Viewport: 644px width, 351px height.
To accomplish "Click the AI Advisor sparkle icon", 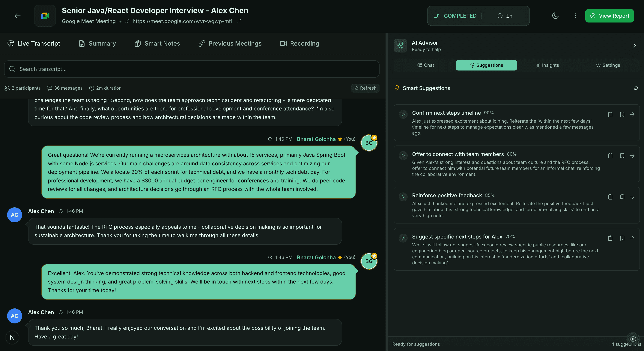I will [401, 46].
